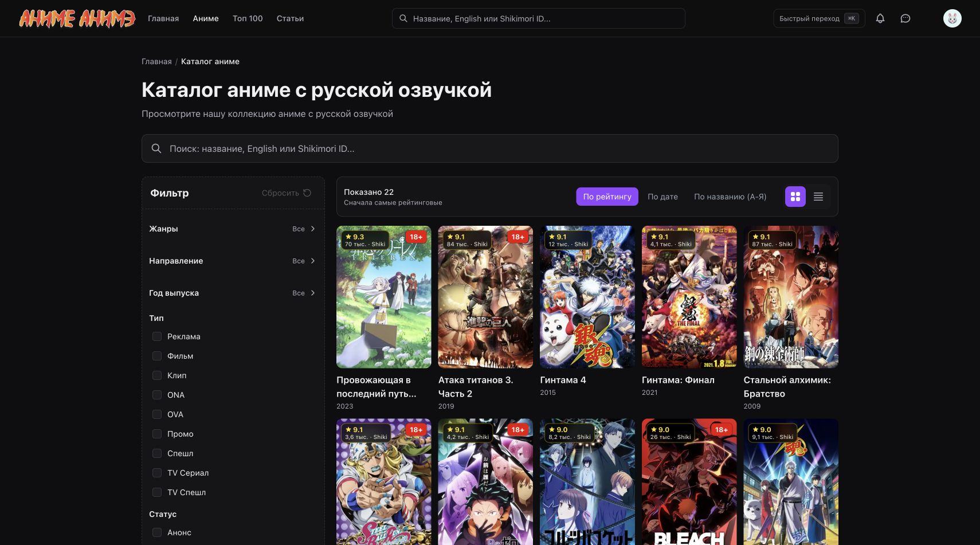Screen dimensions: 980x545
Task: Open the Гинтама: Финал poster thumbnail
Action: click(689, 297)
